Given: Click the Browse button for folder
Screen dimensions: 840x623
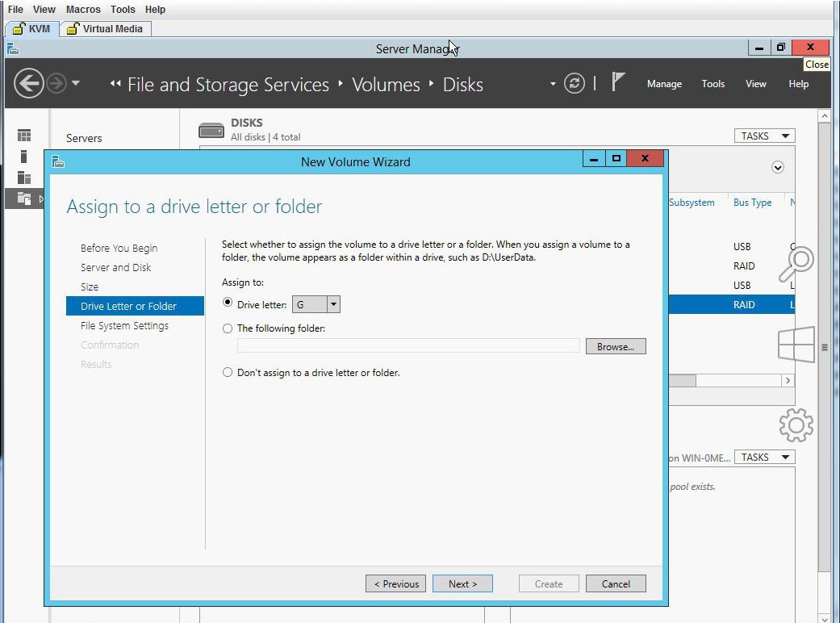Looking at the screenshot, I should tap(616, 346).
